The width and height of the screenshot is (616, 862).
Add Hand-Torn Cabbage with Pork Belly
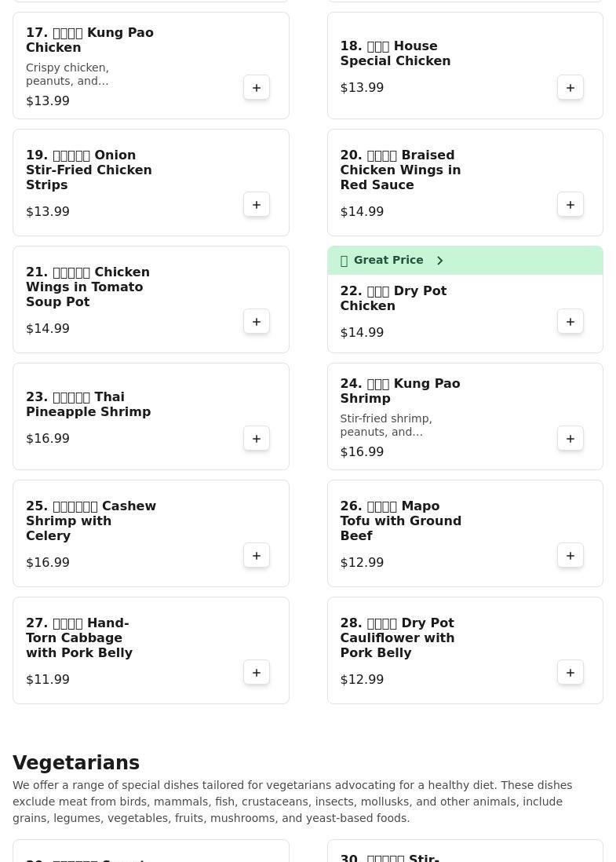click(257, 673)
